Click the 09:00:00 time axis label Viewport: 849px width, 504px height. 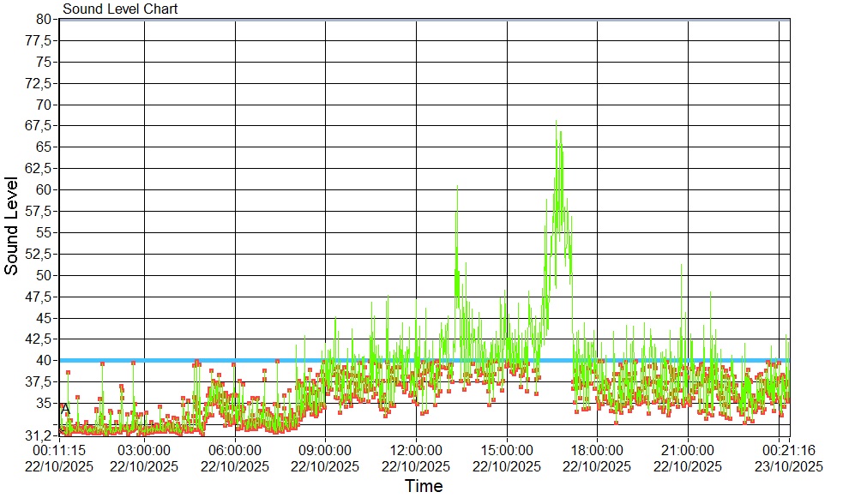point(325,449)
